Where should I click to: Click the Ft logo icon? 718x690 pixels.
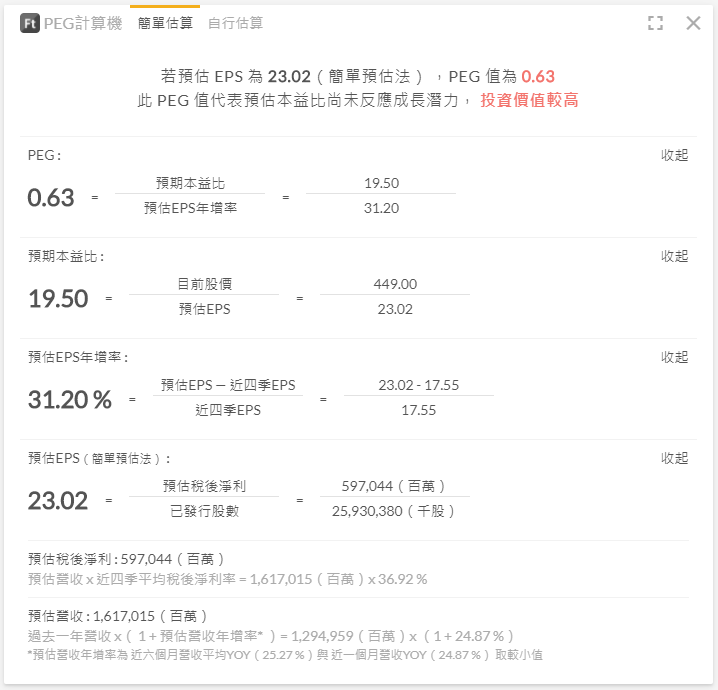tap(30, 23)
